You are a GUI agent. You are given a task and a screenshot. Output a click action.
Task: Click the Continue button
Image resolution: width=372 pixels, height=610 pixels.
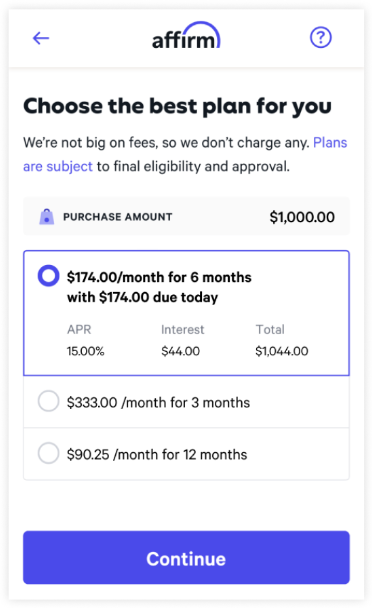point(186,557)
